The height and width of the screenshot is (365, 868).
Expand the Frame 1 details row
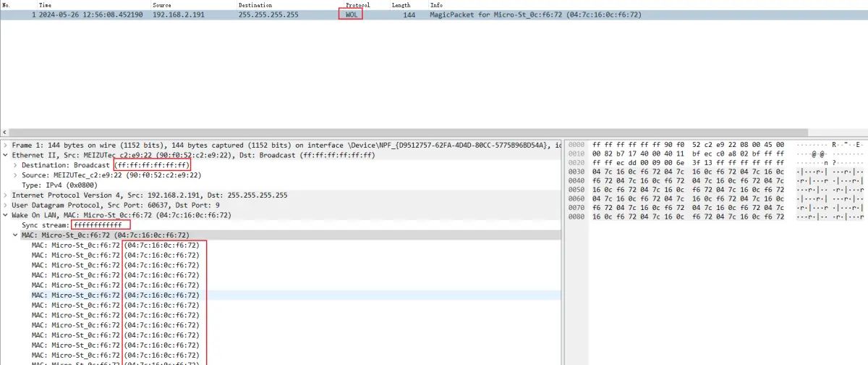(x=6, y=146)
